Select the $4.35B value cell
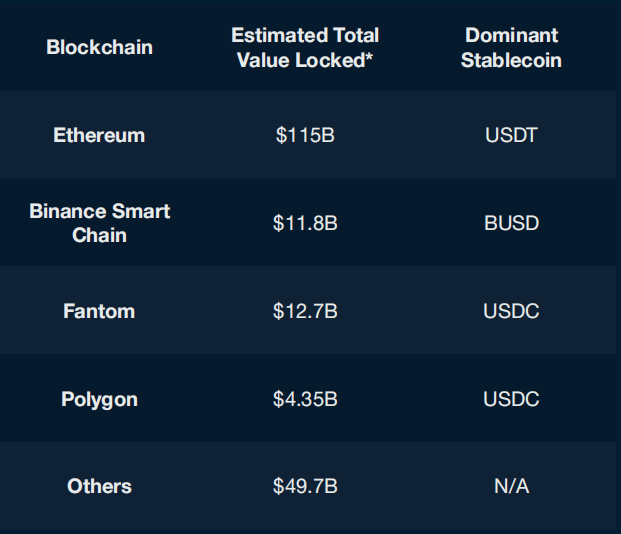This screenshot has height=534, width=621. tap(305, 399)
